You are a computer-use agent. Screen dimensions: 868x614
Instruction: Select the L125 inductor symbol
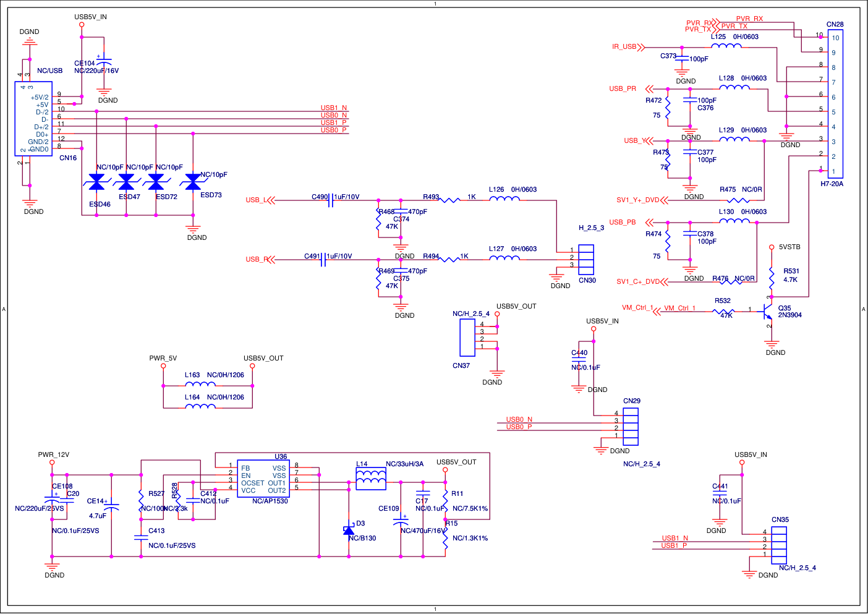click(x=726, y=46)
